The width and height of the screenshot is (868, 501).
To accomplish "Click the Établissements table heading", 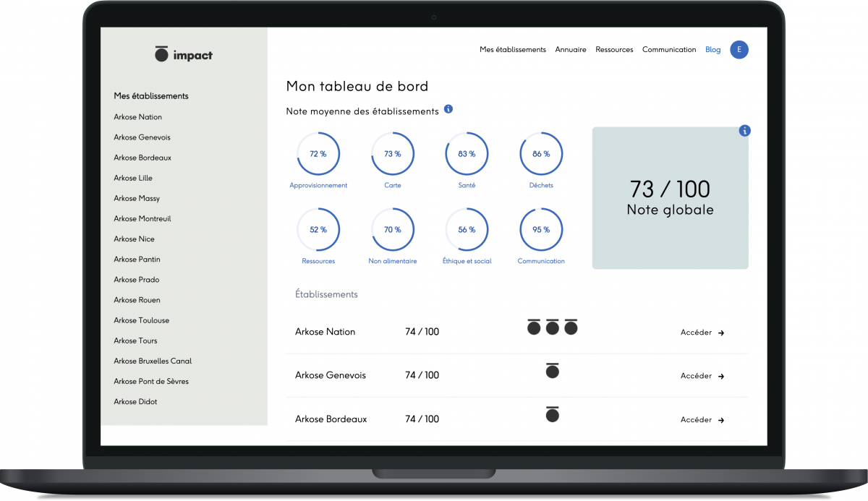I will 326,295.
